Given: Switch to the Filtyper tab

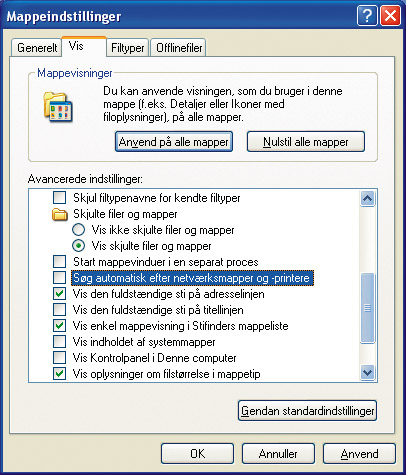Looking at the screenshot, I should (x=128, y=48).
